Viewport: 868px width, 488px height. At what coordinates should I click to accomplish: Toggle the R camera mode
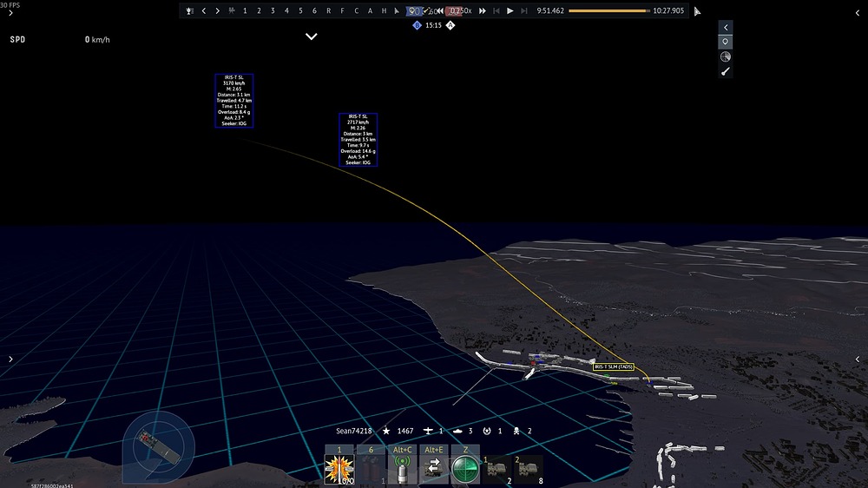tap(328, 10)
